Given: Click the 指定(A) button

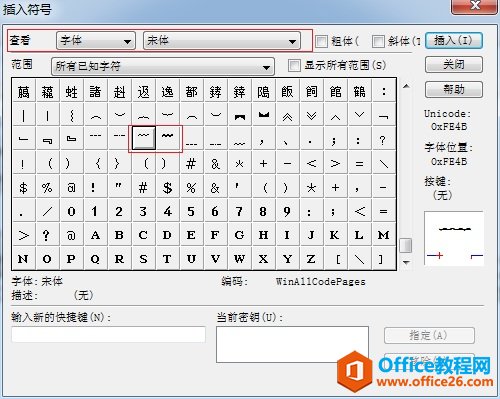Looking at the screenshot, I should pyautogui.click(x=429, y=335).
